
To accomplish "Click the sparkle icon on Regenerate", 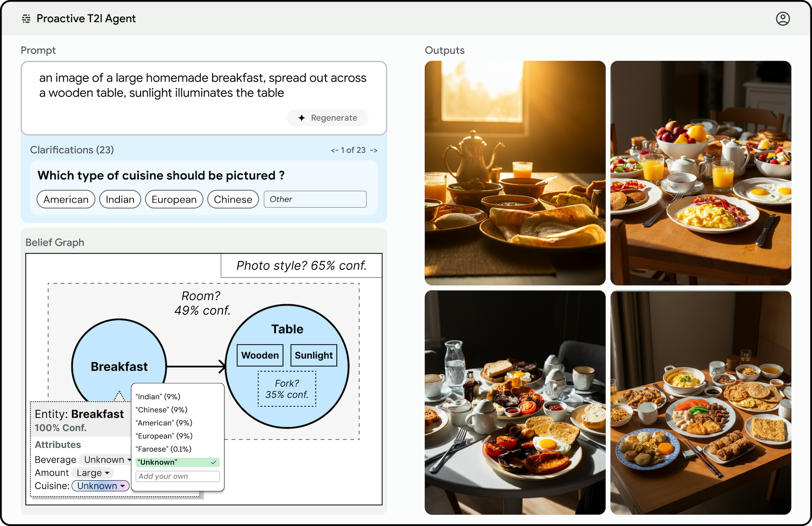I will pos(302,118).
